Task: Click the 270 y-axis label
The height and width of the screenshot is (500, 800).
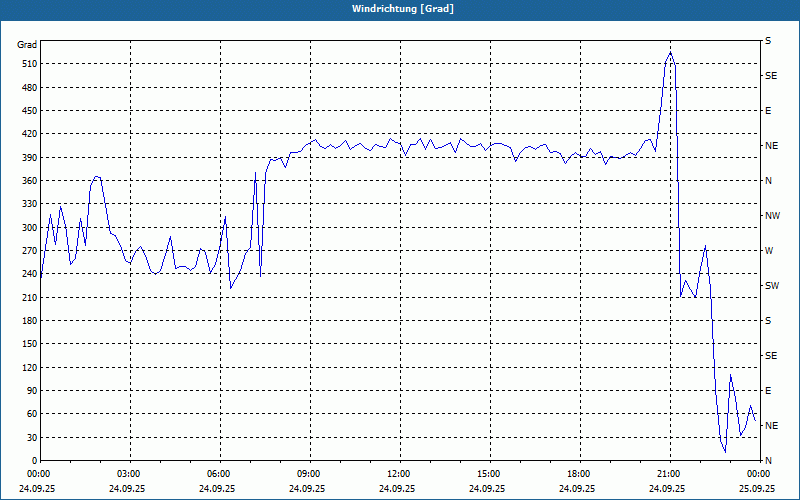Action: (29, 251)
